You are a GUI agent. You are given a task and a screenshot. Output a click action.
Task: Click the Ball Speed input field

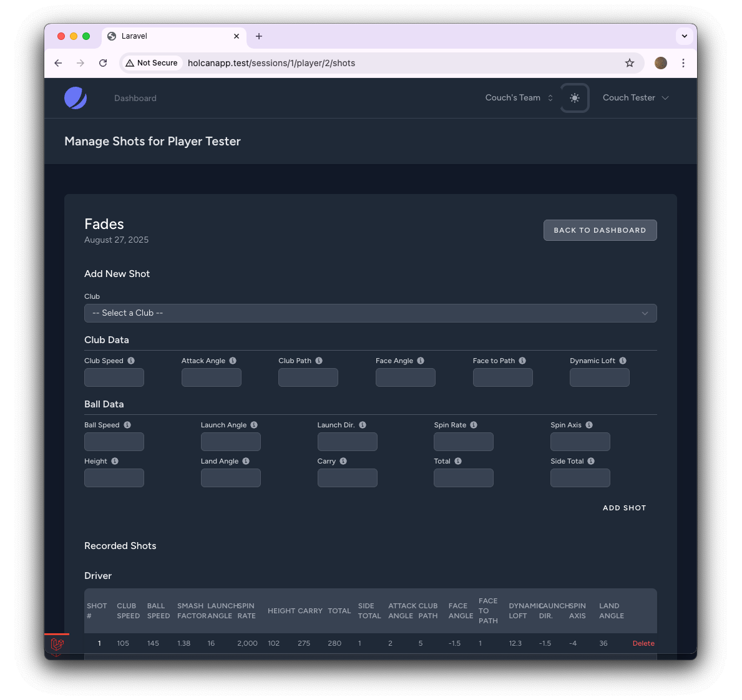(114, 441)
